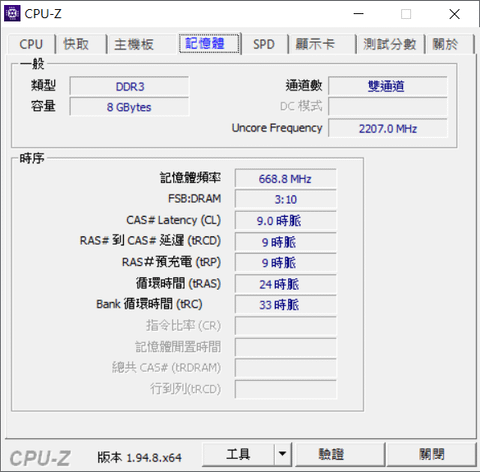Close the CPU-Z window with X
The width and height of the screenshot is (480, 472).
[455, 14]
